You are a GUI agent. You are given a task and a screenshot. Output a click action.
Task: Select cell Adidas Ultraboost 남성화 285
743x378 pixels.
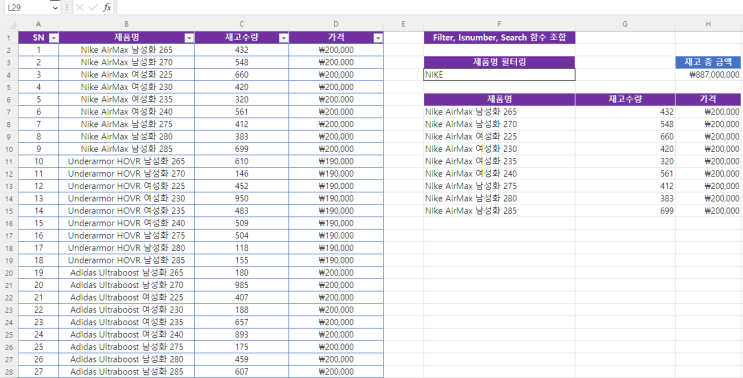click(127, 371)
